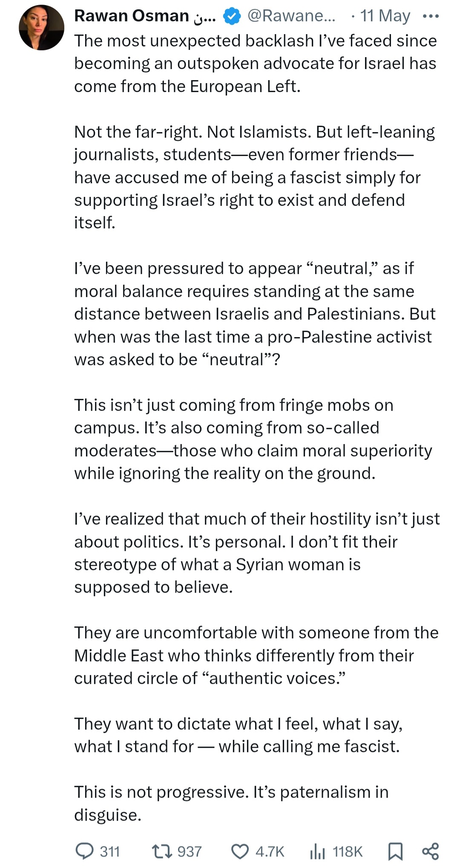Bookmark this post with the bookmark icon
This screenshot has width=460, height=868.
coord(395,851)
